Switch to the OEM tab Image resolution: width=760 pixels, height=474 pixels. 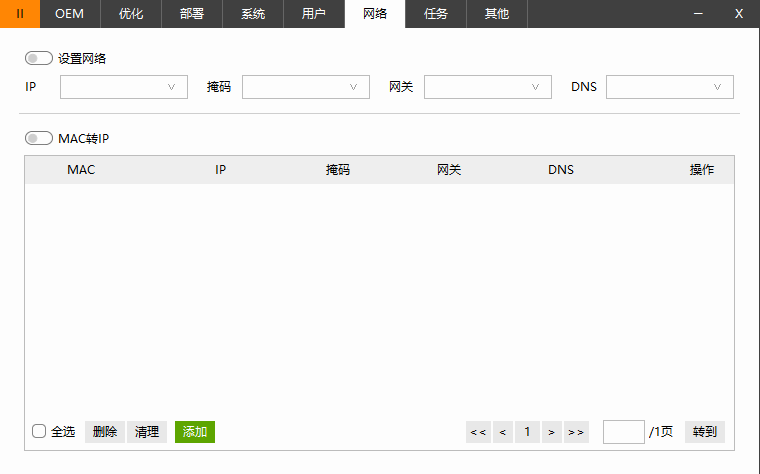point(69,14)
